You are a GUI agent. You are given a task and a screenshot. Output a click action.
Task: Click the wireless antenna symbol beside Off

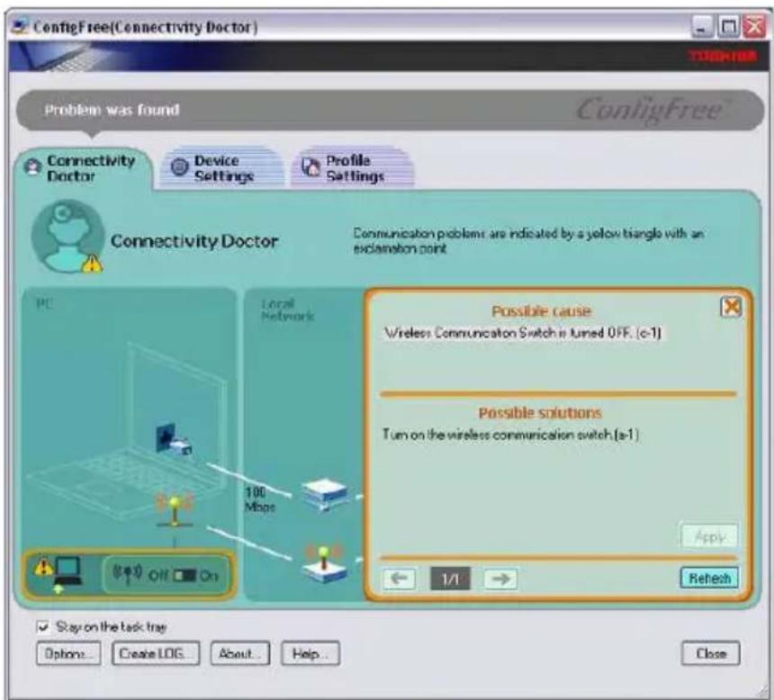point(128,574)
